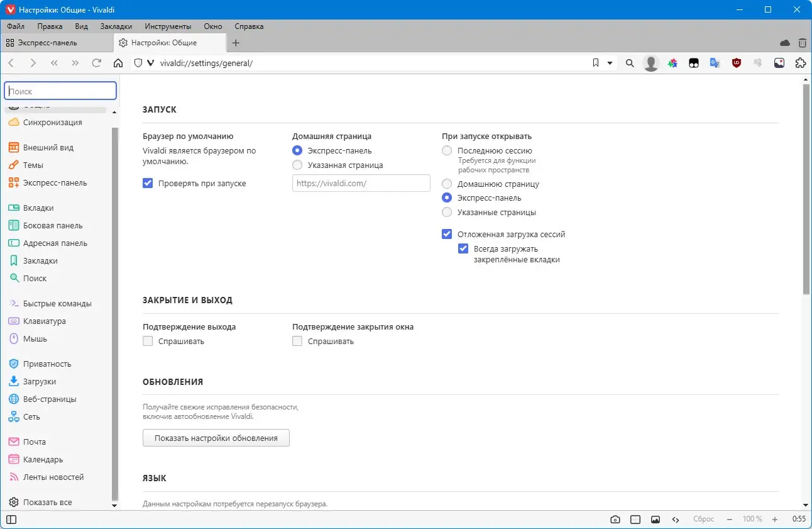Viewport: 812px width, 529px height.
Task: Open a new tab with the plus button
Action: coord(236,43)
